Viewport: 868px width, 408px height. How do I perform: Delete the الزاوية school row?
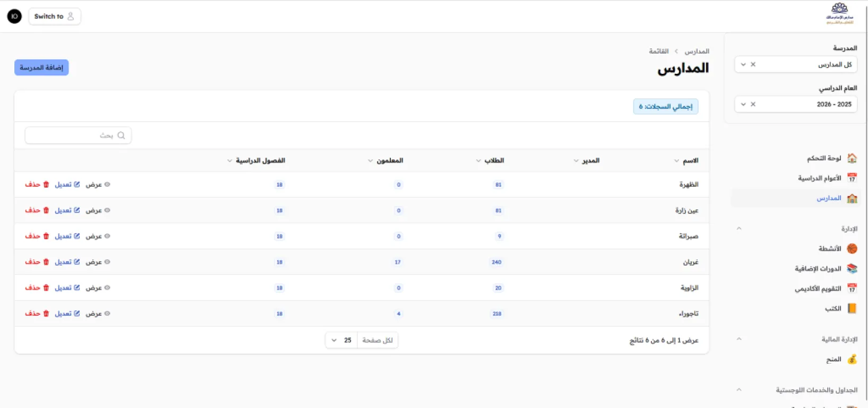click(x=37, y=288)
